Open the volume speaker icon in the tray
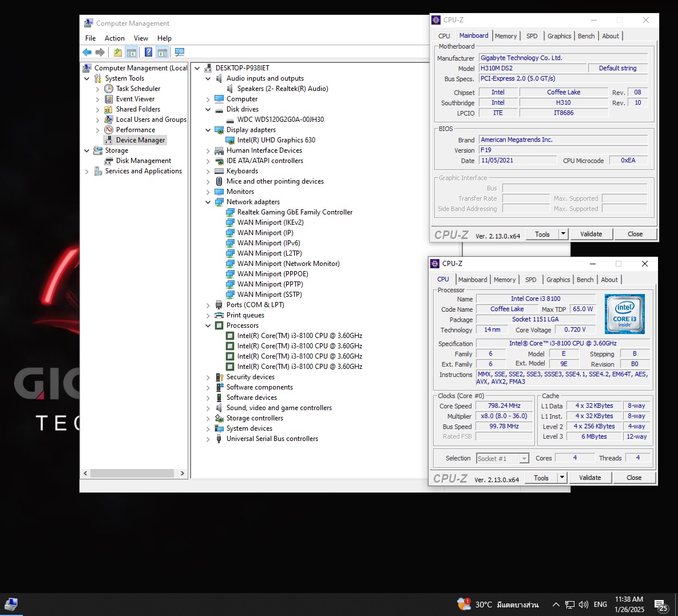 (x=583, y=605)
